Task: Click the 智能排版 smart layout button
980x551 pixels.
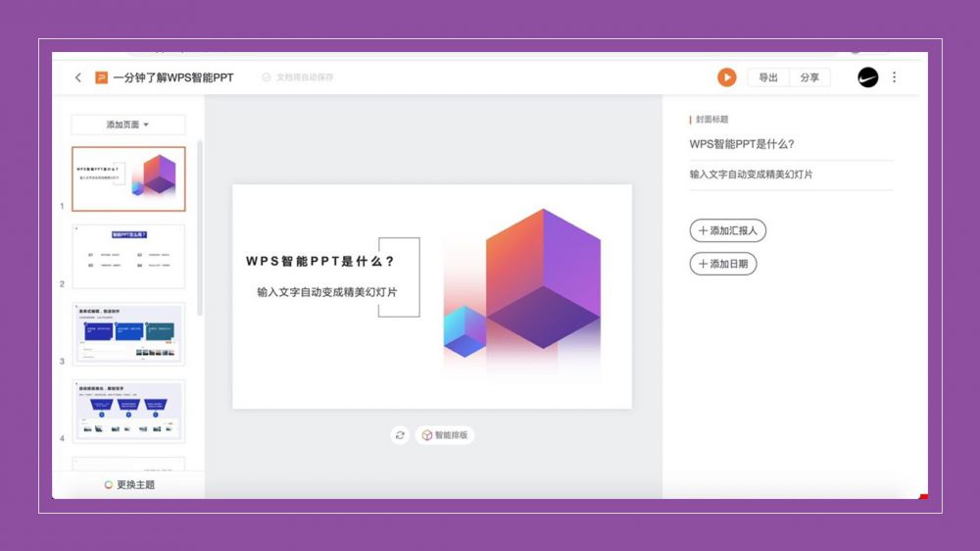Action: tap(446, 435)
